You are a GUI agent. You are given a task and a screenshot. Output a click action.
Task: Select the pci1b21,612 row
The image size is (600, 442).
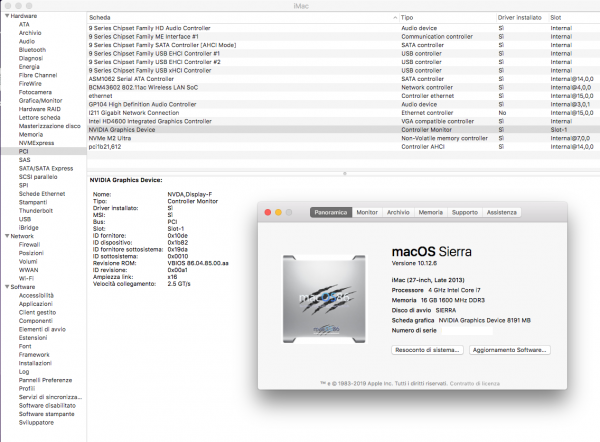(x=343, y=147)
